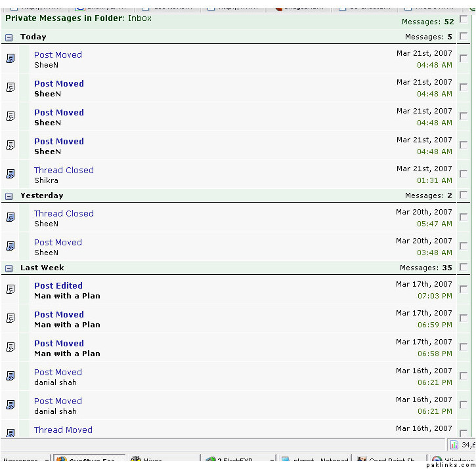Click message icon beside 03:48 AM Post Moved
The width and height of the screenshot is (476, 469).
tap(11, 246)
